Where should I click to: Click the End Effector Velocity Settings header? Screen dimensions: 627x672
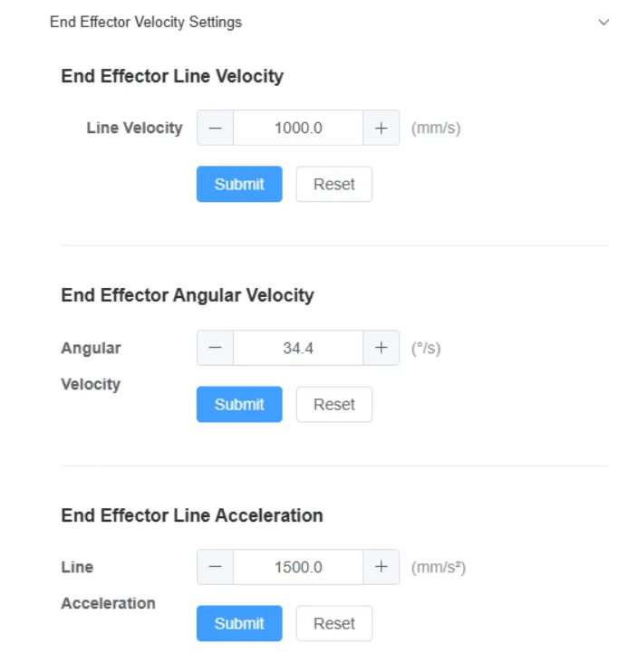click(146, 22)
